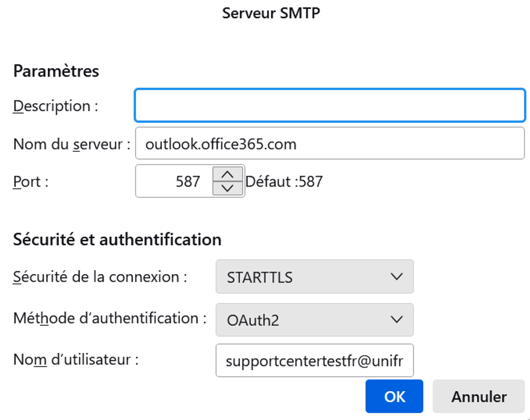
Task: Click the Sécurité de la connexion label
Action: pyautogui.click(x=100, y=277)
